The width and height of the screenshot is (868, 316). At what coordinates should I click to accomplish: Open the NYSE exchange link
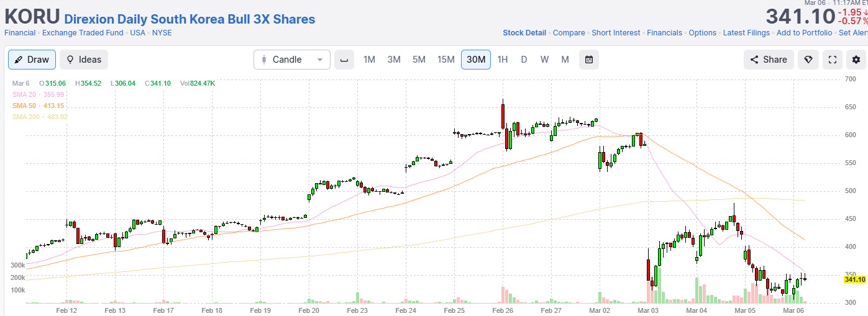[162, 33]
